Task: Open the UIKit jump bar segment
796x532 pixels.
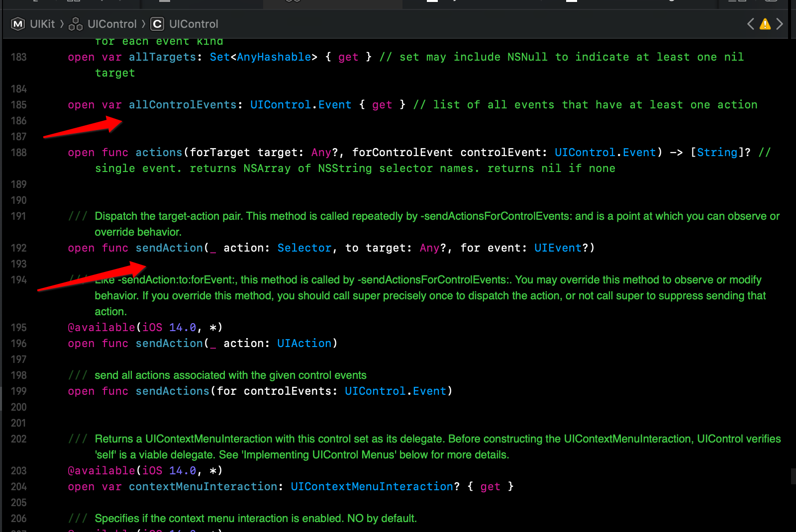Action: pos(42,24)
